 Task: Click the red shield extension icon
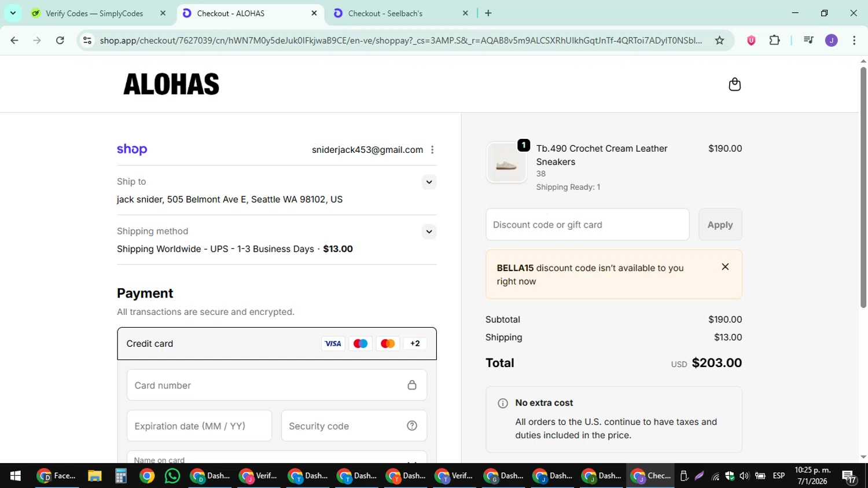[x=751, y=40]
